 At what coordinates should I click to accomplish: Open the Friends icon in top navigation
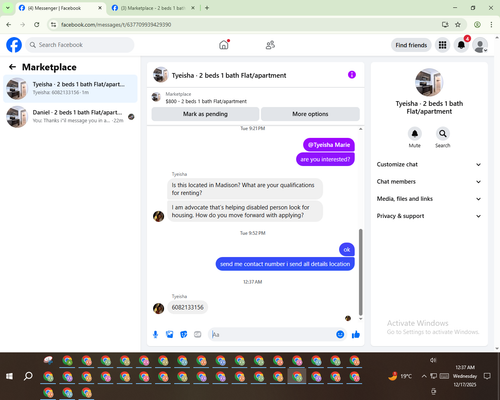tap(270, 45)
